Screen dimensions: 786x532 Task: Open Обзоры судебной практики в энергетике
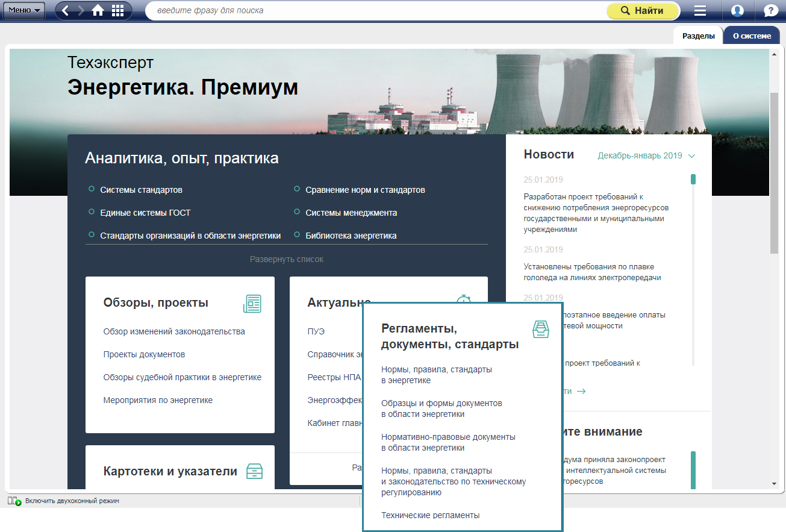pos(182,377)
